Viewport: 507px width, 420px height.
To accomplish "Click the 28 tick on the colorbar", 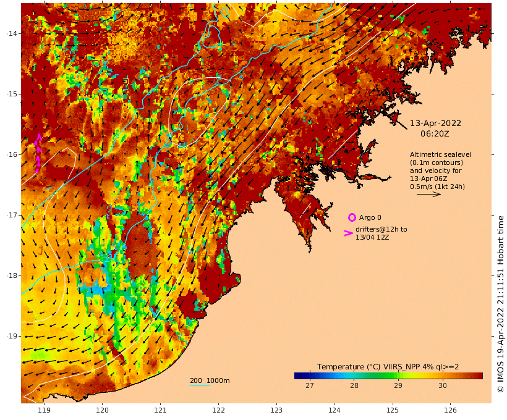I will click(354, 385).
